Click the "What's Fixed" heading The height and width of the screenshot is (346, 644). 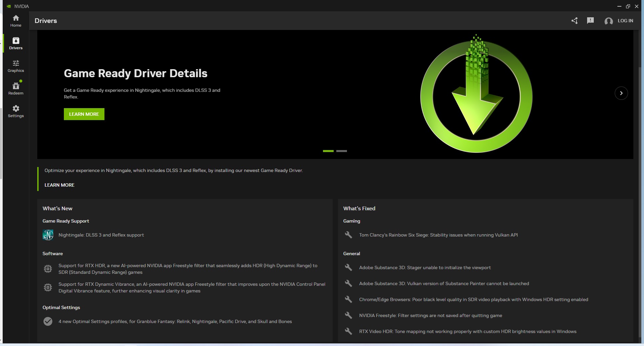(x=359, y=208)
